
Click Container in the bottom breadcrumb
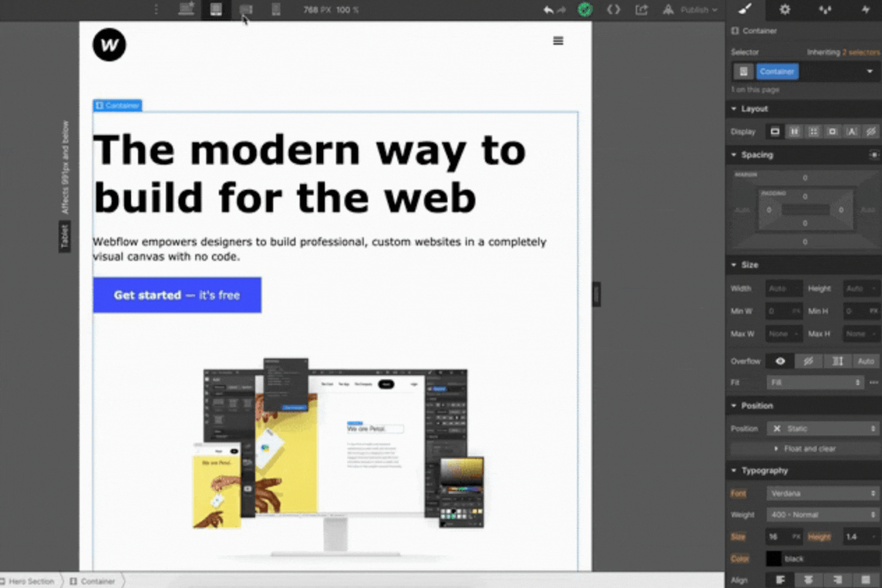coord(96,581)
